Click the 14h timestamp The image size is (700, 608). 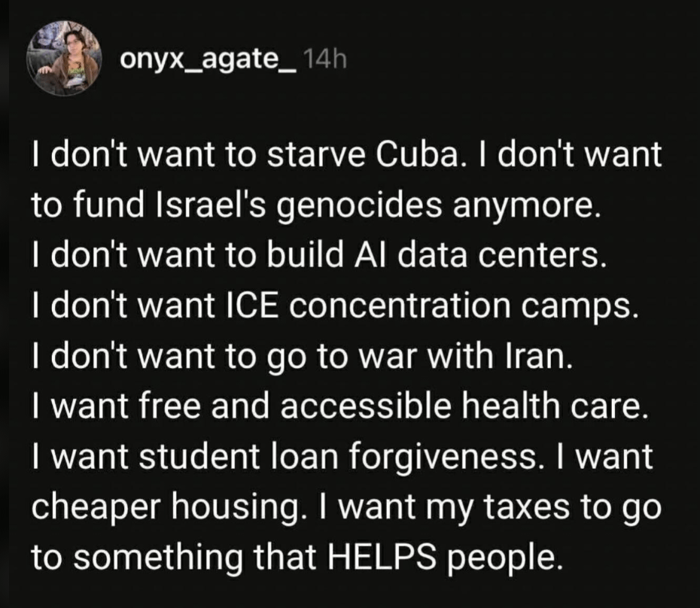click(324, 59)
